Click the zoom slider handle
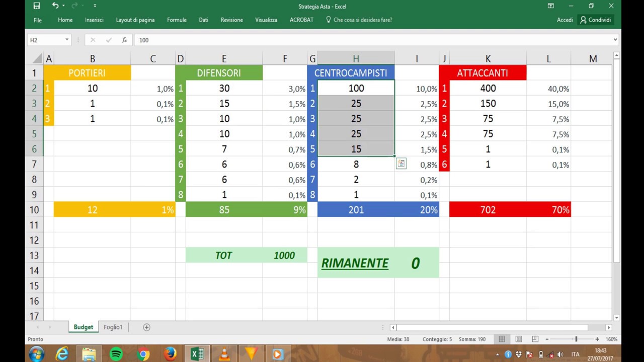644x362 pixels. [576, 339]
